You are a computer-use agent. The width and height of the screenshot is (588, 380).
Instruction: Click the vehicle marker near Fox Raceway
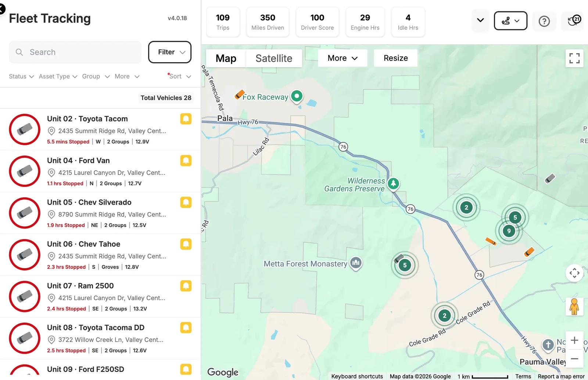pyautogui.click(x=240, y=95)
